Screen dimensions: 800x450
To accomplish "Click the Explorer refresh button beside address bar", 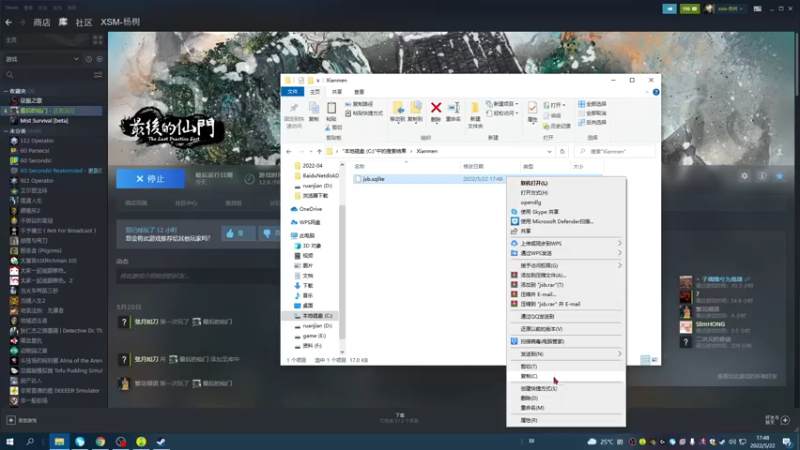I will [562, 152].
